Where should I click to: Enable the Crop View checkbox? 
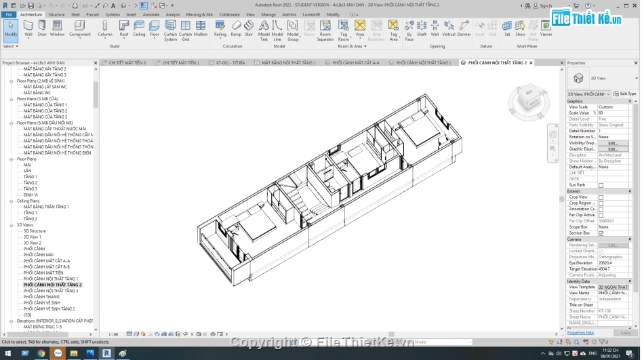pyautogui.click(x=601, y=197)
